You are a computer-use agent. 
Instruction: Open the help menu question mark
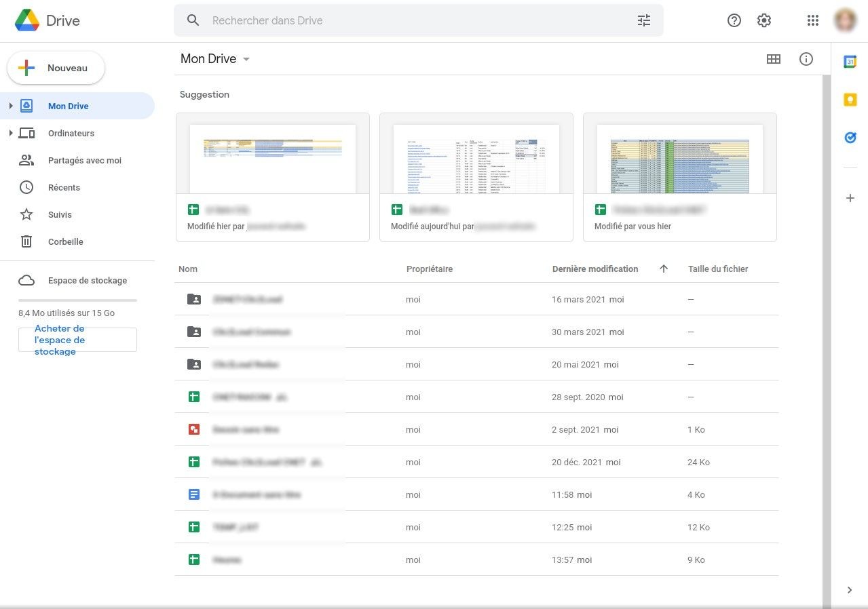734,20
